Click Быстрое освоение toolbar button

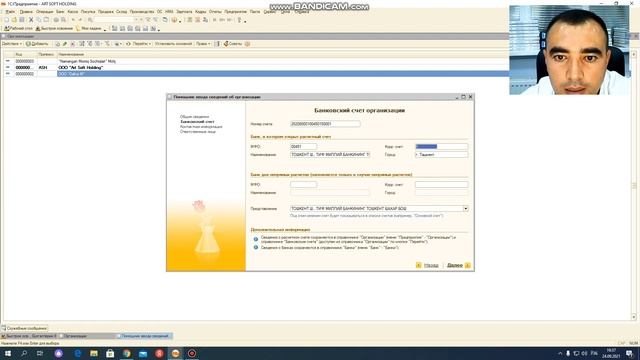[54, 29]
